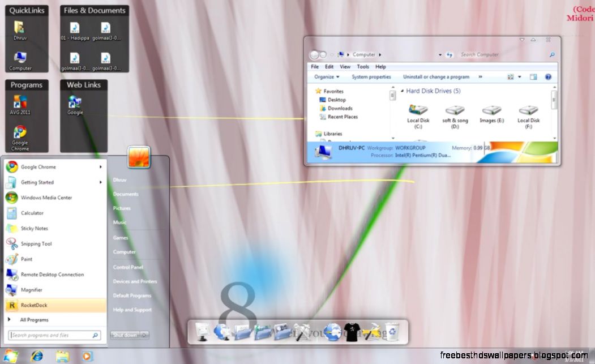The width and height of the screenshot is (595, 364).
Task: Click the black t-shirt icon on RocketDock
Action: click(x=352, y=331)
